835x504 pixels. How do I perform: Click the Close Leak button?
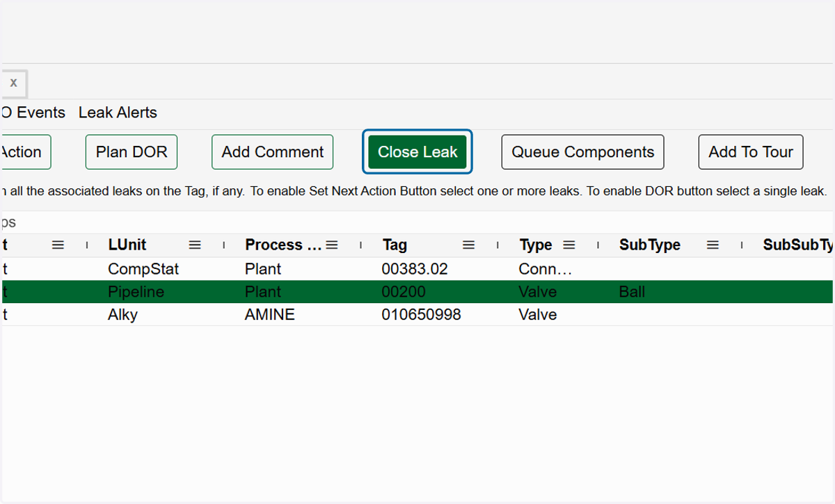[417, 152]
